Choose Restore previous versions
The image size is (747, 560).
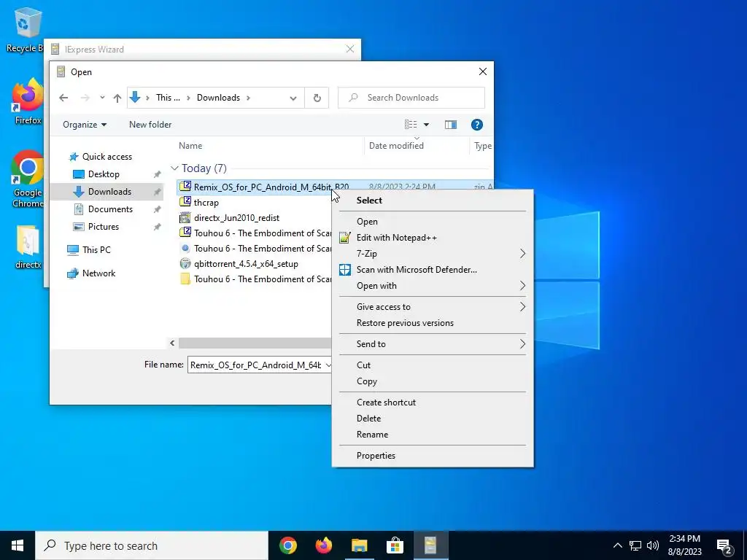433,323
